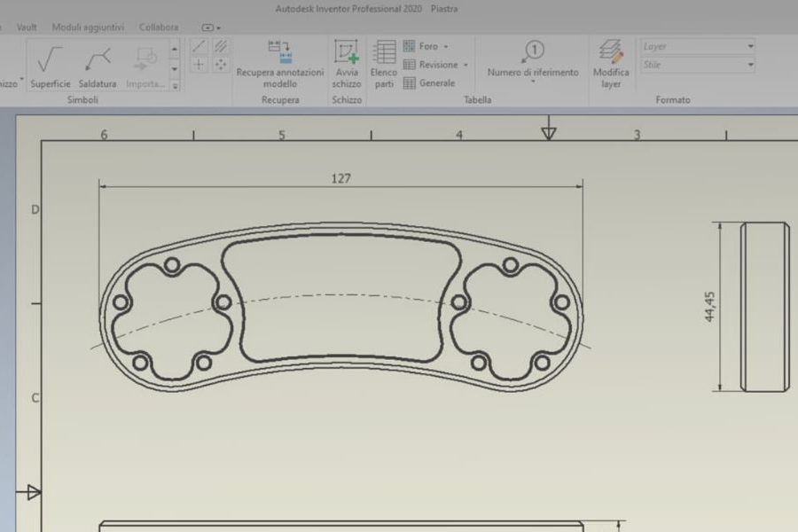The image size is (798, 532).
Task: Select the 127 dimension on the drawing
Action: coord(341,178)
